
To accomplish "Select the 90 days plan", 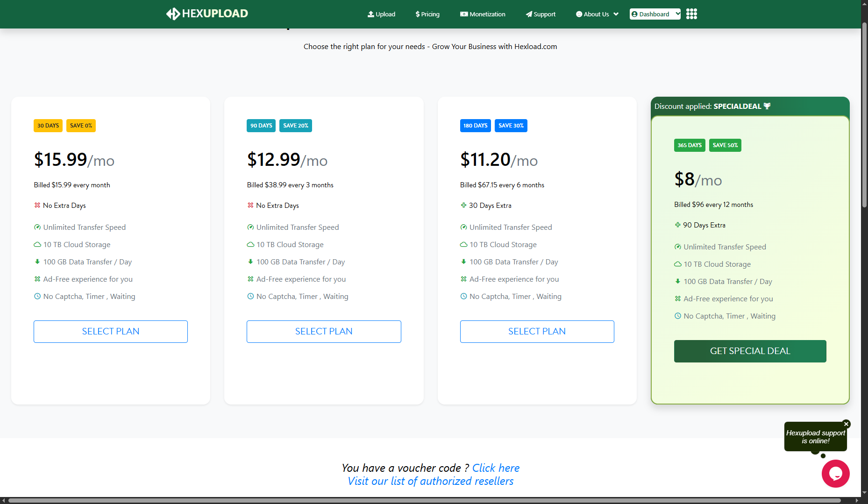I will [324, 332].
